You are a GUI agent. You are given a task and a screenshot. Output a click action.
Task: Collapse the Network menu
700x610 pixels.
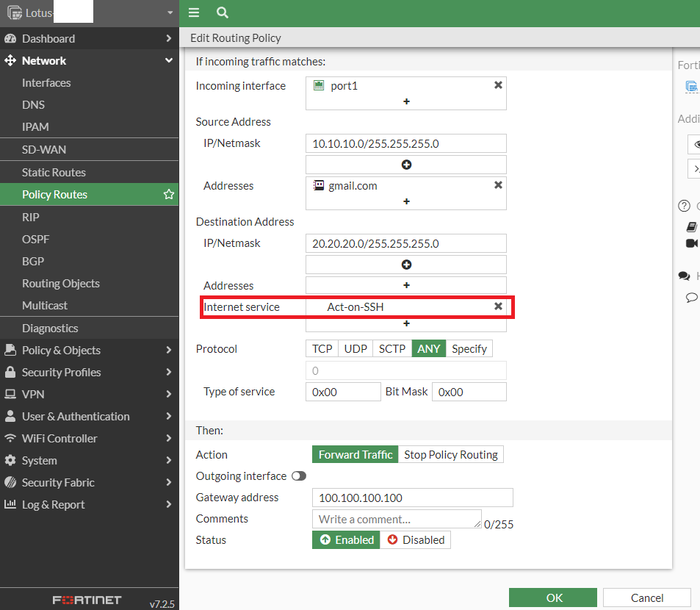169,60
